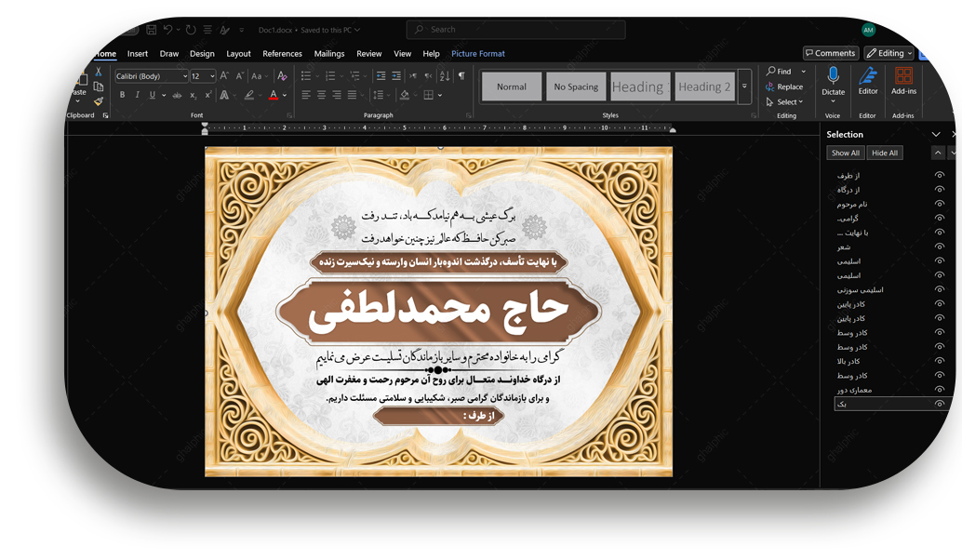This screenshot has width=962, height=560.
Task: Open the Insert ribbon tab
Action: pos(138,54)
